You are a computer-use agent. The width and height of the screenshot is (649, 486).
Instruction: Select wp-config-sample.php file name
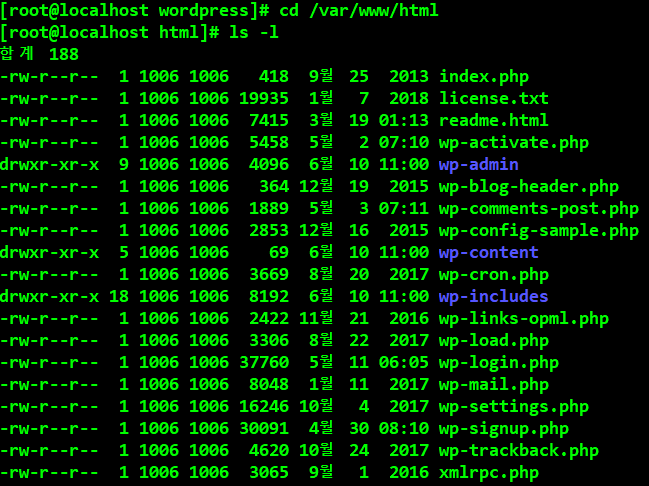pos(539,231)
